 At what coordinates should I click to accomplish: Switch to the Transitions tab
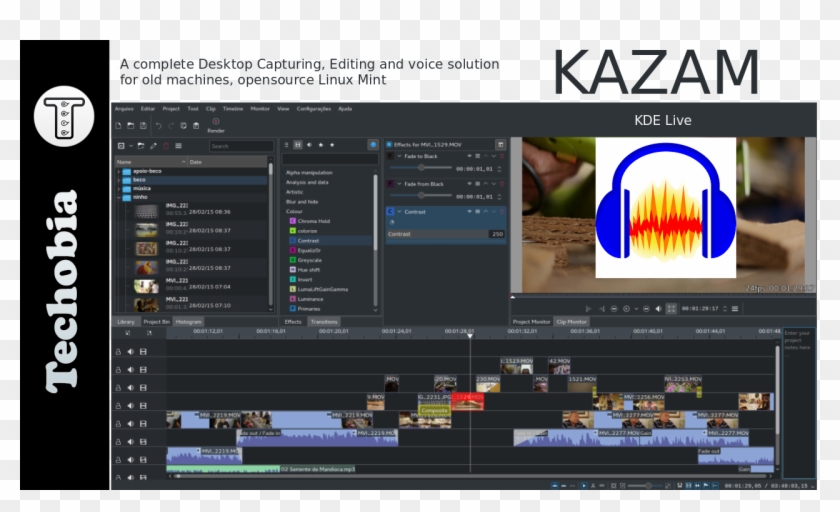click(324, 322)
